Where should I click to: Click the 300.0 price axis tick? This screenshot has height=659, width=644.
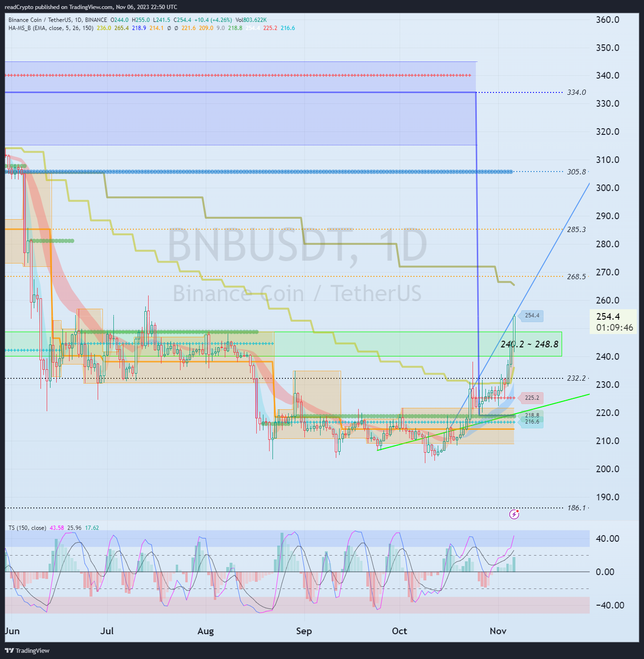pyautogui.click(x=608, y=188)
